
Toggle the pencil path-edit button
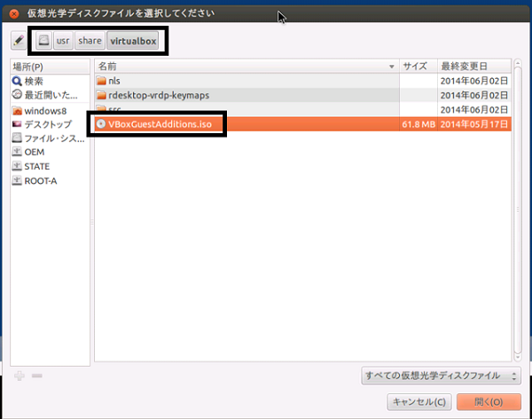click(x=19, y=41)
